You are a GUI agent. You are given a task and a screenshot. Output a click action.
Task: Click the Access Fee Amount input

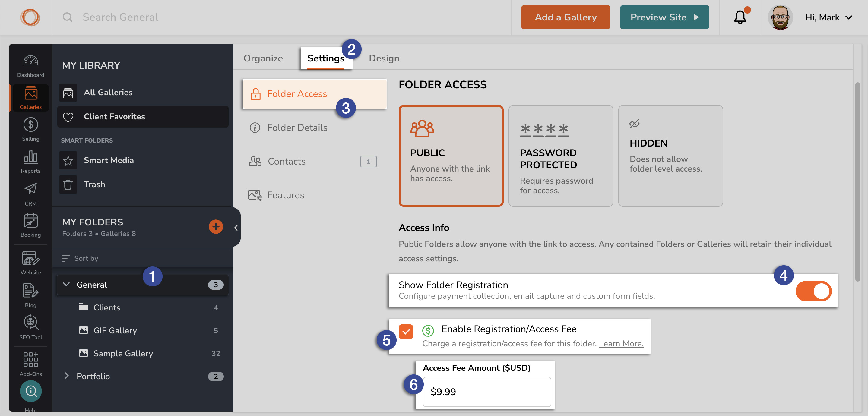click(486, 392)
